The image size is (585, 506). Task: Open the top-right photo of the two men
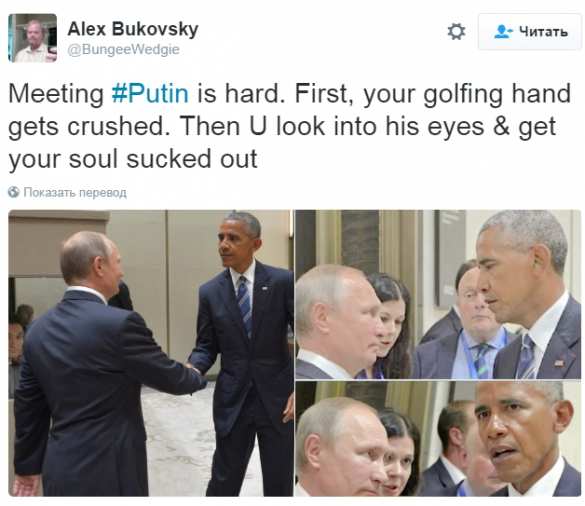[x=438, y=294]
